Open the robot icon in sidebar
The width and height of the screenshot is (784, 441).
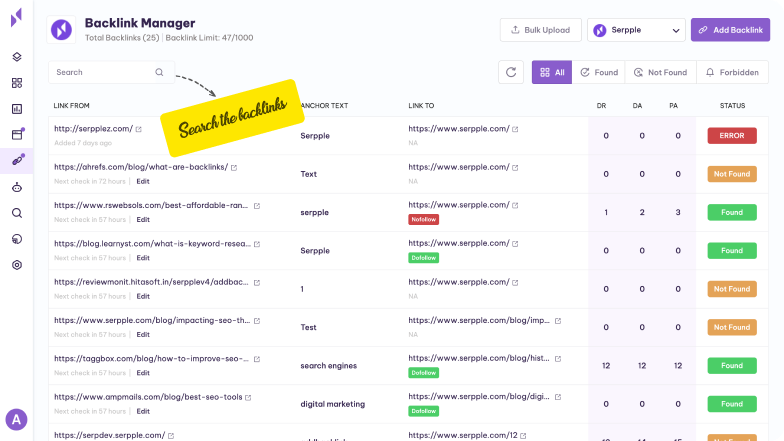click(x=17, y=188)
